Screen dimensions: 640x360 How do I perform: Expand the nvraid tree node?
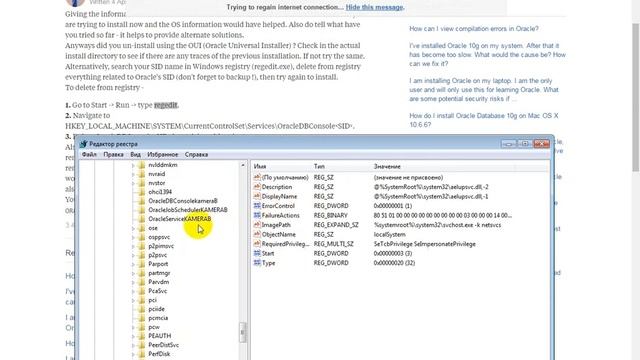click(x=133, y=174)
